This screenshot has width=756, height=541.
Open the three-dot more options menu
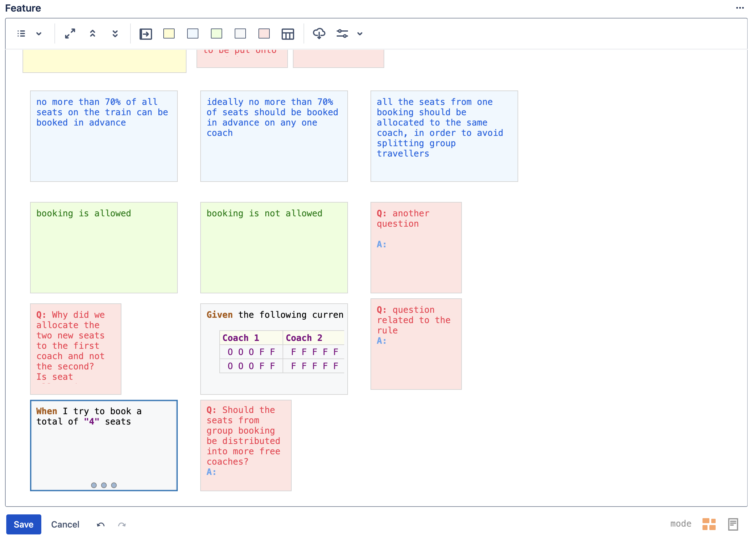pos(740,8)
